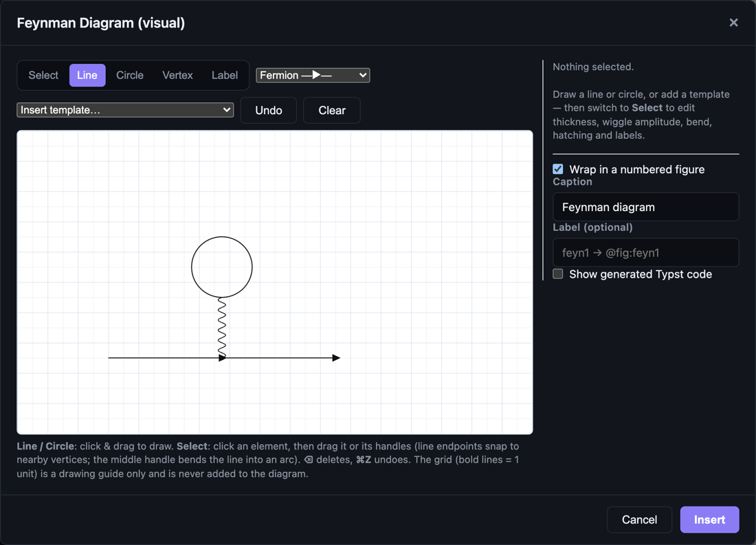This screenshot has width=756, height=545.
Task: Insert the diagram into the document
Action: click(x=709, y=520)
